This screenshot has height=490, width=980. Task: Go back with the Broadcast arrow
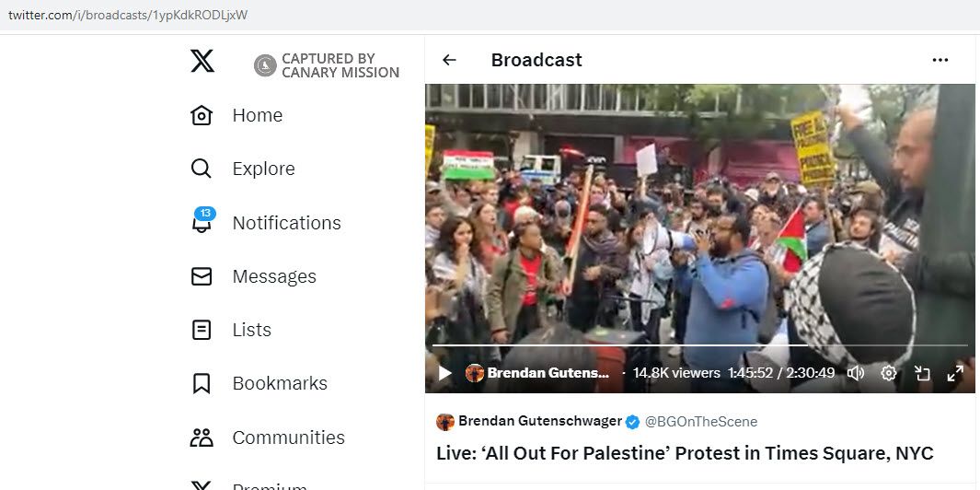pyautogui.click(x=449, y=60)
